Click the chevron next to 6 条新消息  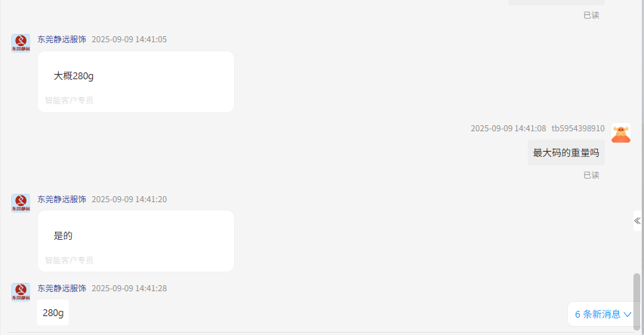coord(627,315)
